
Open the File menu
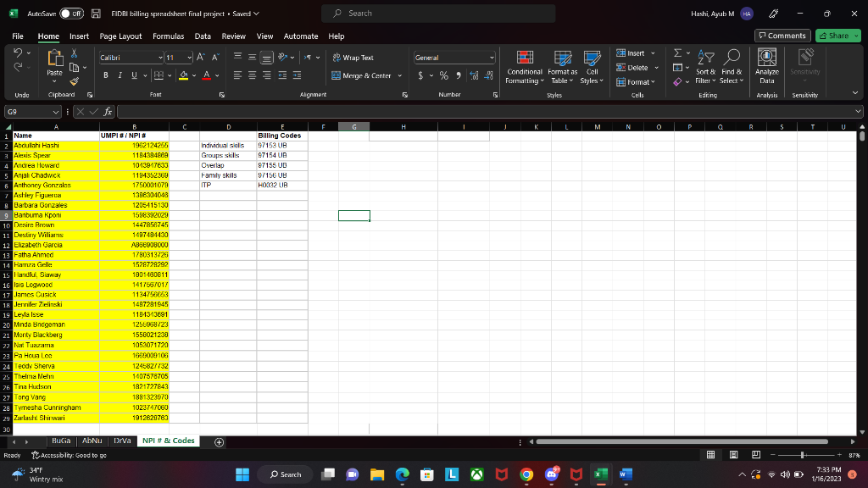(x=18, y=36)
